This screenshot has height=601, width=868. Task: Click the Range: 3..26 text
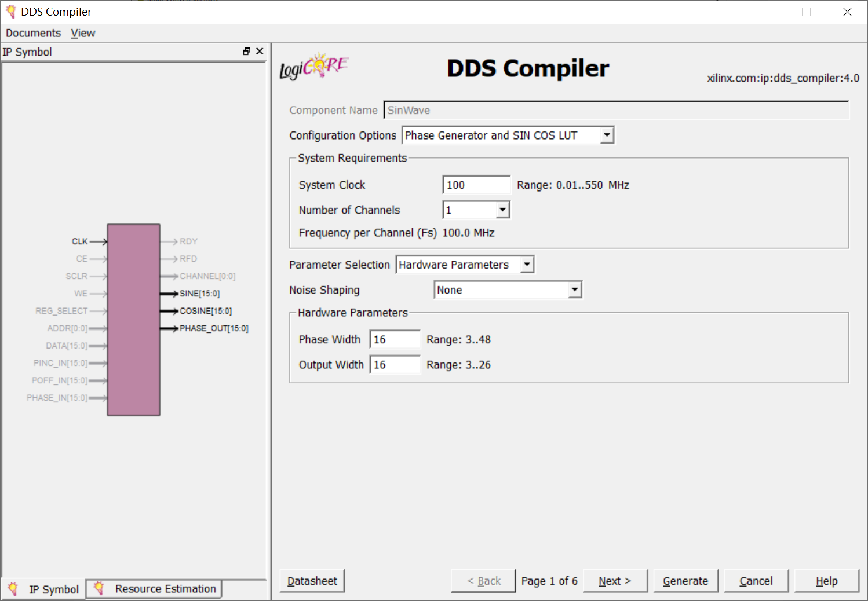[x=458, y=365]
